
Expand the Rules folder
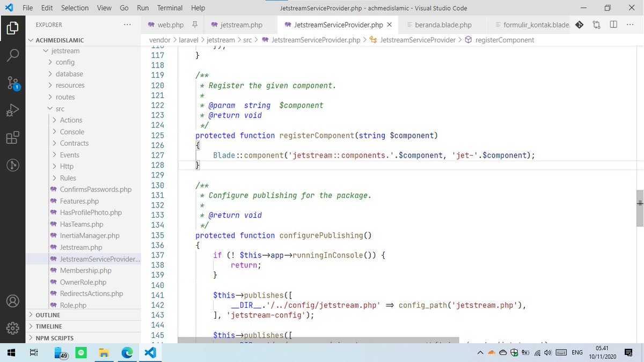click(x=55, y=178)
